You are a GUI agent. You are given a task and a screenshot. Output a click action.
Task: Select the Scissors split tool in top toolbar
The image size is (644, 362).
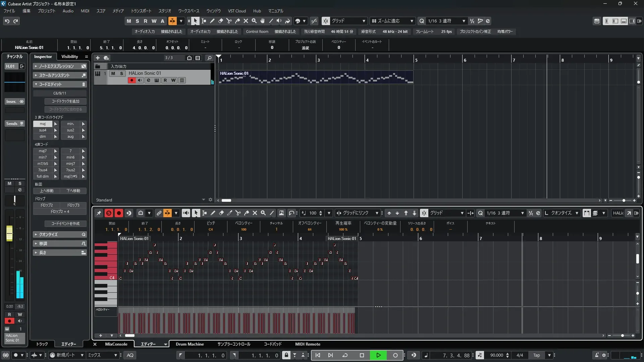[x=229, y=21]
